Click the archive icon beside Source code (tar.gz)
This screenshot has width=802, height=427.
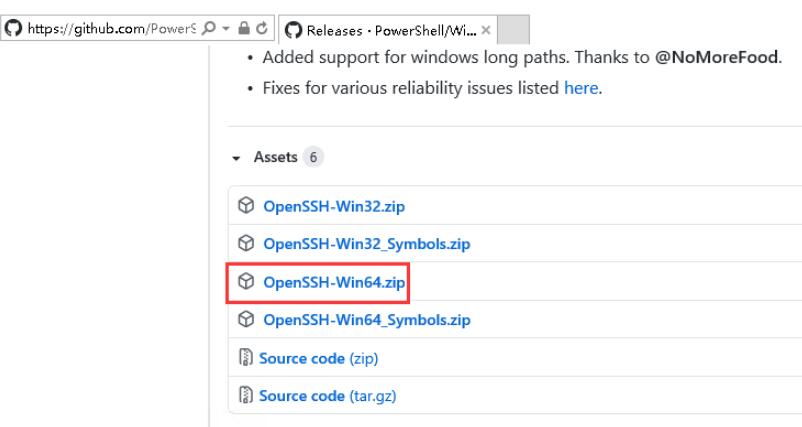click(x=246, y=395)
